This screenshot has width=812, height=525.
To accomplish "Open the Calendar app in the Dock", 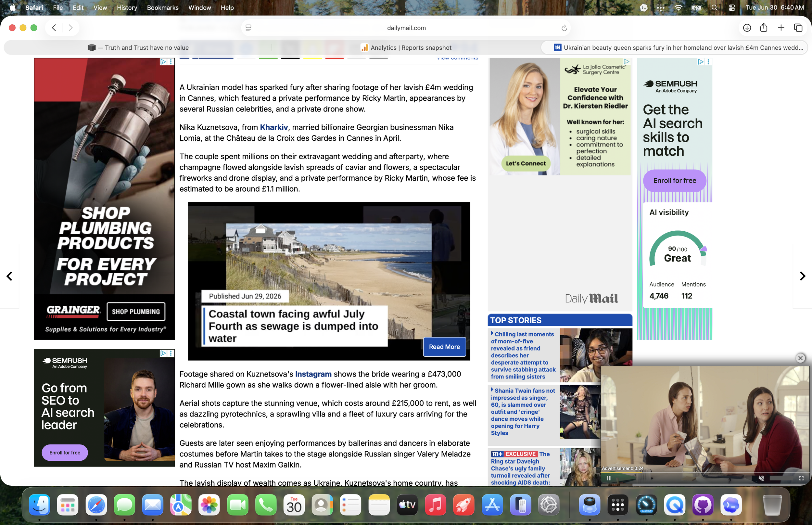I will pos(294,505).
